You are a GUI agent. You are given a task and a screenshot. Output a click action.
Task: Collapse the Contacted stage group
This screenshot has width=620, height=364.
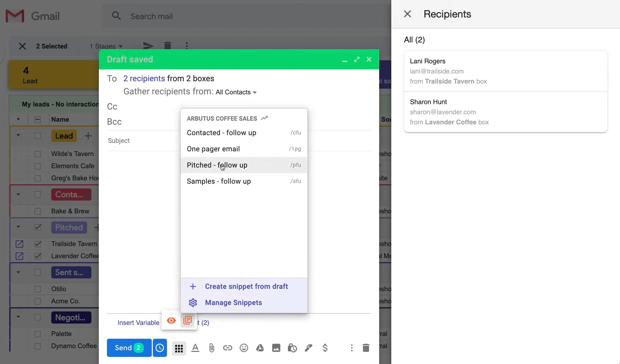point(18,194)
